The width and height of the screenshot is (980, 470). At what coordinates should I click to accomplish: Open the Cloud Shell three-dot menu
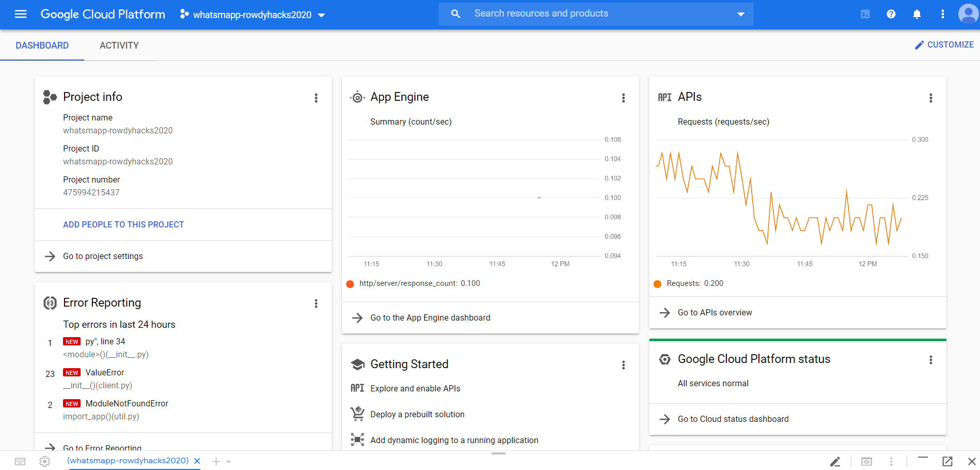click(891, 461)
